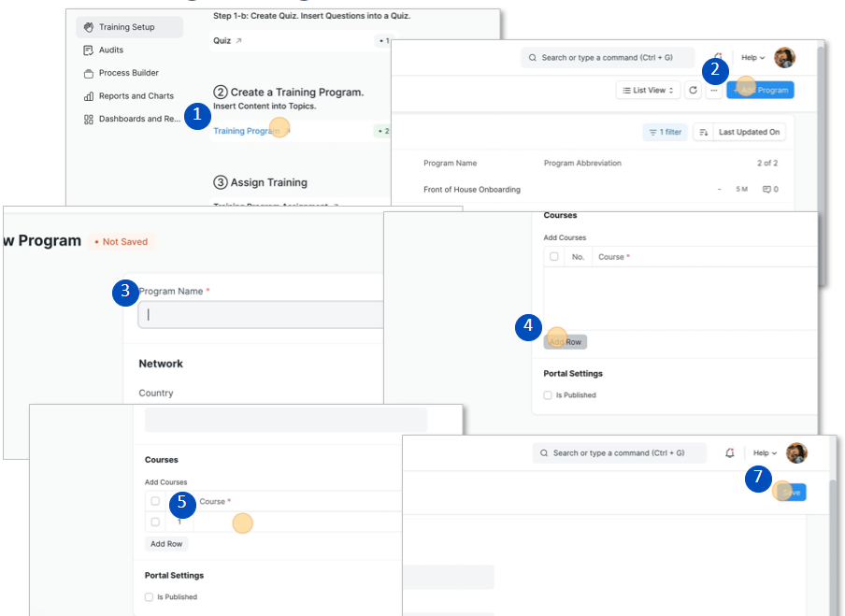Check Is Published below the course row 1 table
This screenshot has width=845, height=616.
coord(150,596)
